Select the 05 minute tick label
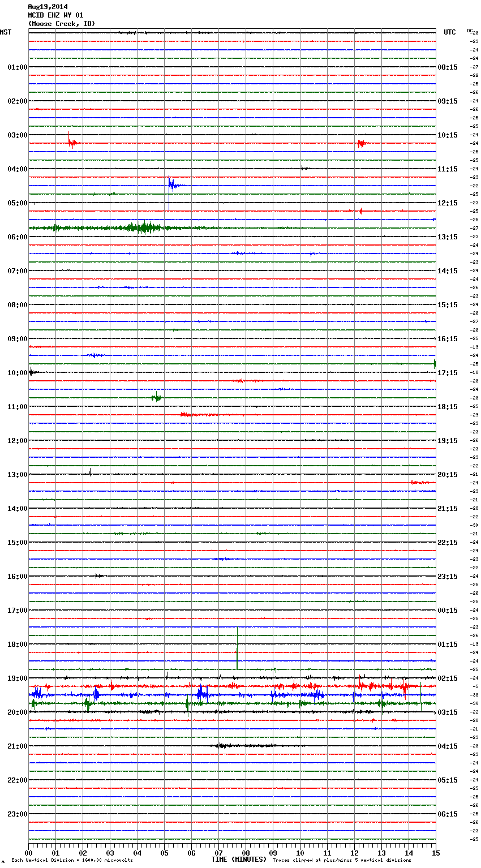This screenshot has height=868, width=481. (164, 853)
